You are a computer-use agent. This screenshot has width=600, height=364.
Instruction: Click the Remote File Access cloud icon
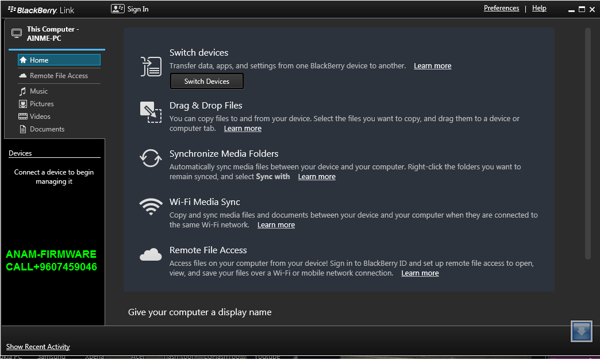tap(151, 254)
